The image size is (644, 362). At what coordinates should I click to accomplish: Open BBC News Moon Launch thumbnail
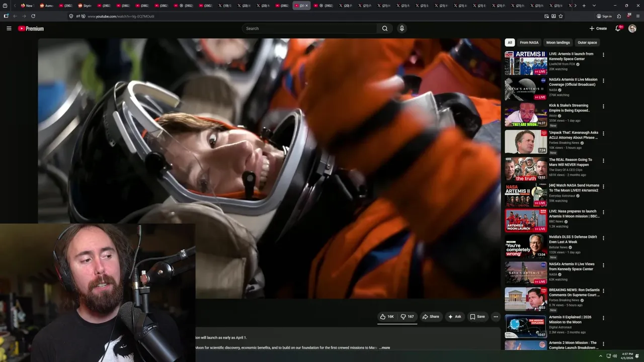(x=526, y=220)
